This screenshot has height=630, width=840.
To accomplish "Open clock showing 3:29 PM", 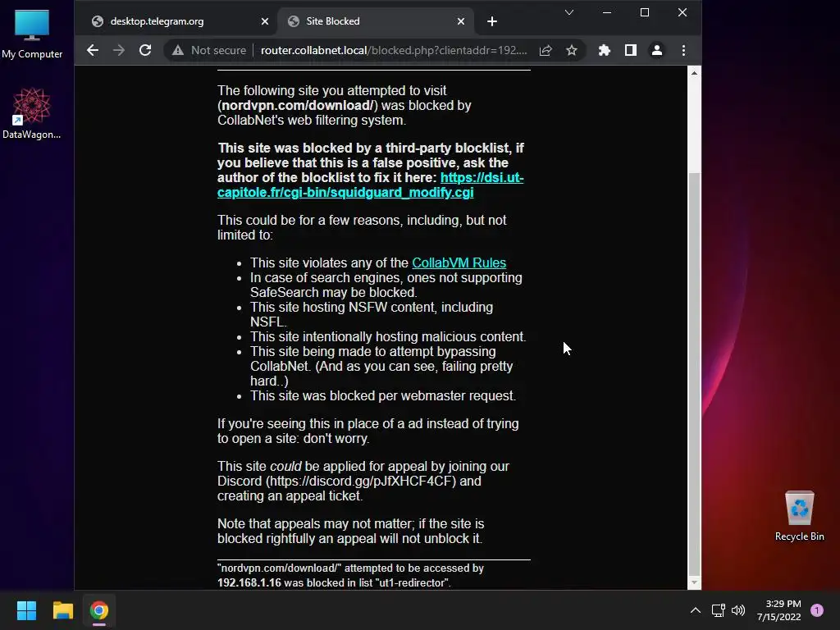I will 779,610.
